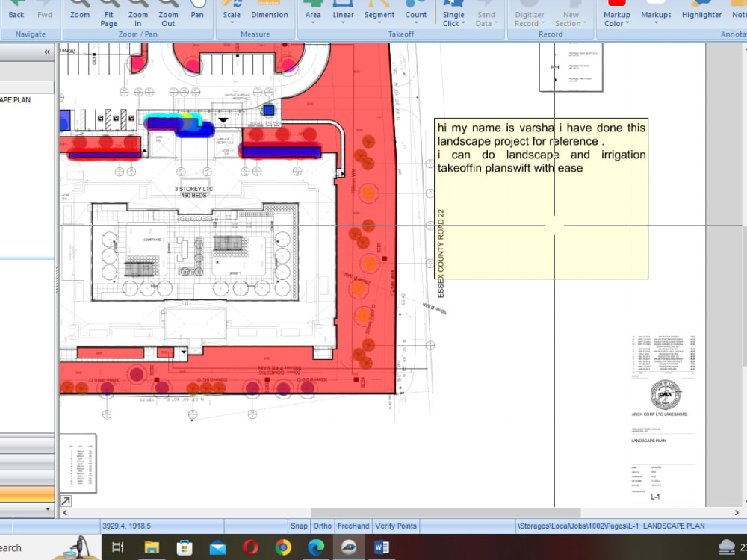Viewport: 747px width, 560px height.
Task: Toggle Verify Points in the status bar
Action: (395, 526)
